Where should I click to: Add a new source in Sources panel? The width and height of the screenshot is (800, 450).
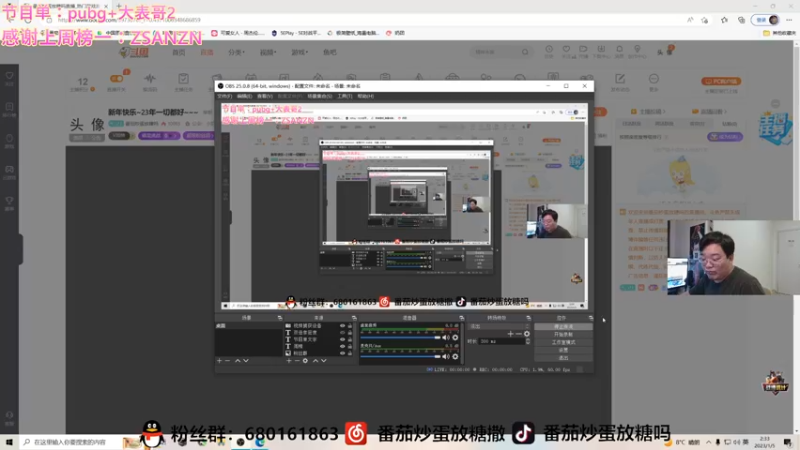(x=289, y=361)
